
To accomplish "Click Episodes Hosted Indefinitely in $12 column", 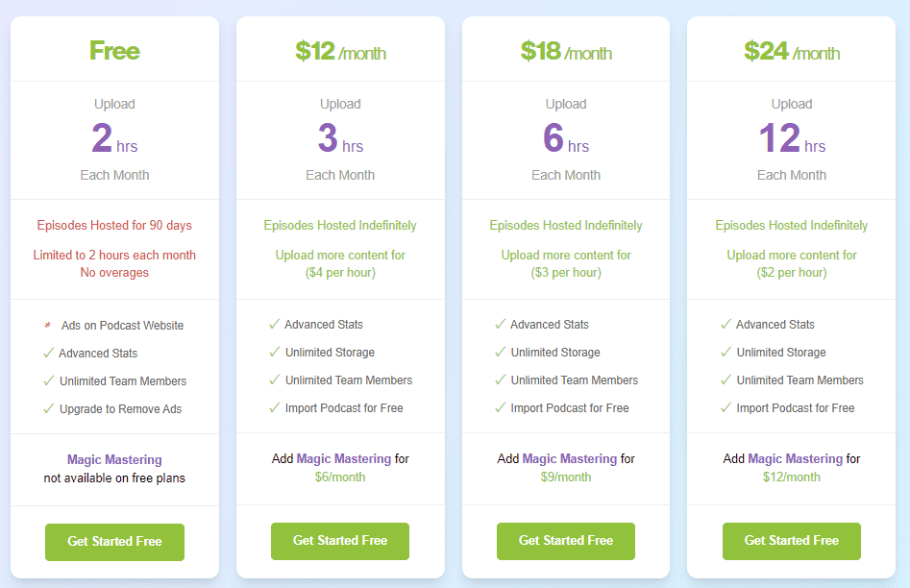I will pos(340,225).
